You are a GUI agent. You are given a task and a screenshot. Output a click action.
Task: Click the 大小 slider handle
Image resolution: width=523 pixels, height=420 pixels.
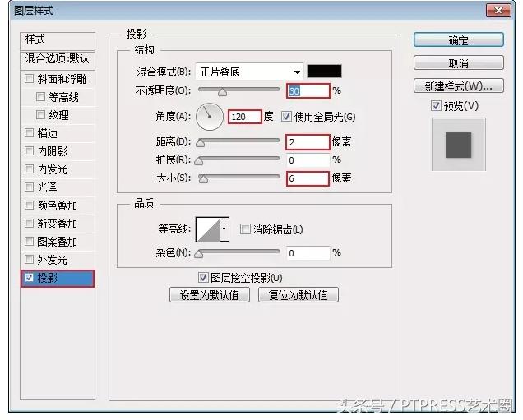pos(203,179)
